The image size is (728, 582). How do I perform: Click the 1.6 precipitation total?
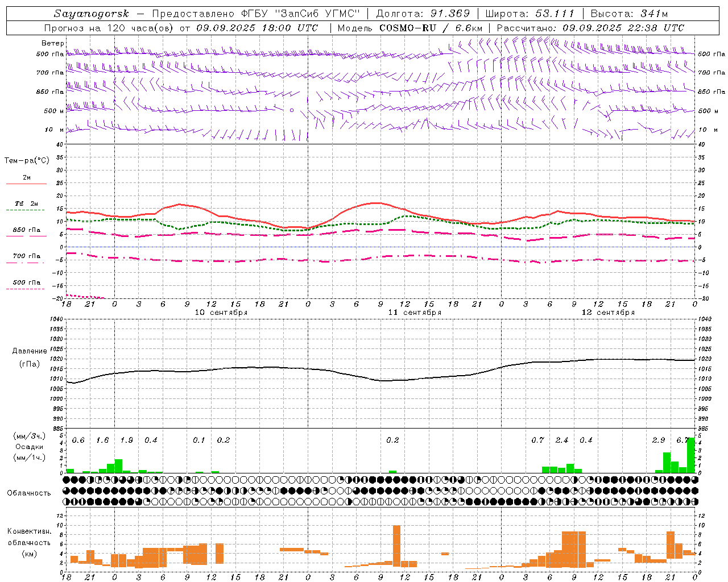click(x=102, y=440)
